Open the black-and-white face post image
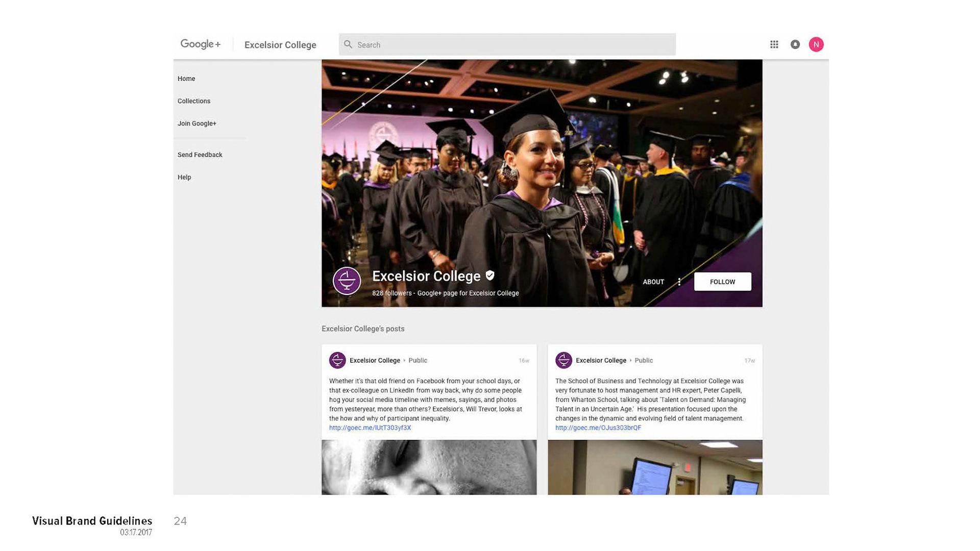The image size is (980, 551). [429, 467]
